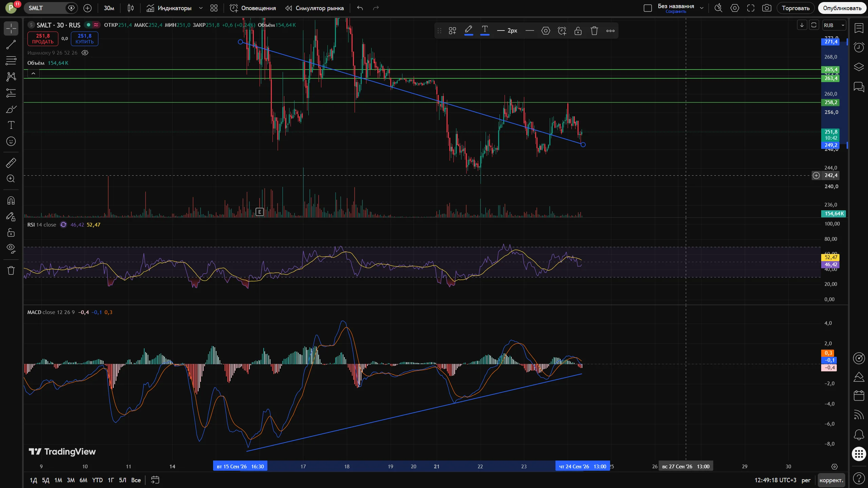Image resolution: width=868 pixels, height=488 pixels.
Task: Select the 5Д date range
Action: tap(45, 480)
